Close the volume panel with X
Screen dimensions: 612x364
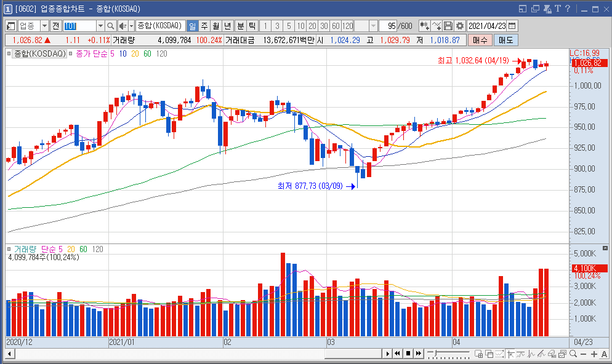(x=605, y=248)
